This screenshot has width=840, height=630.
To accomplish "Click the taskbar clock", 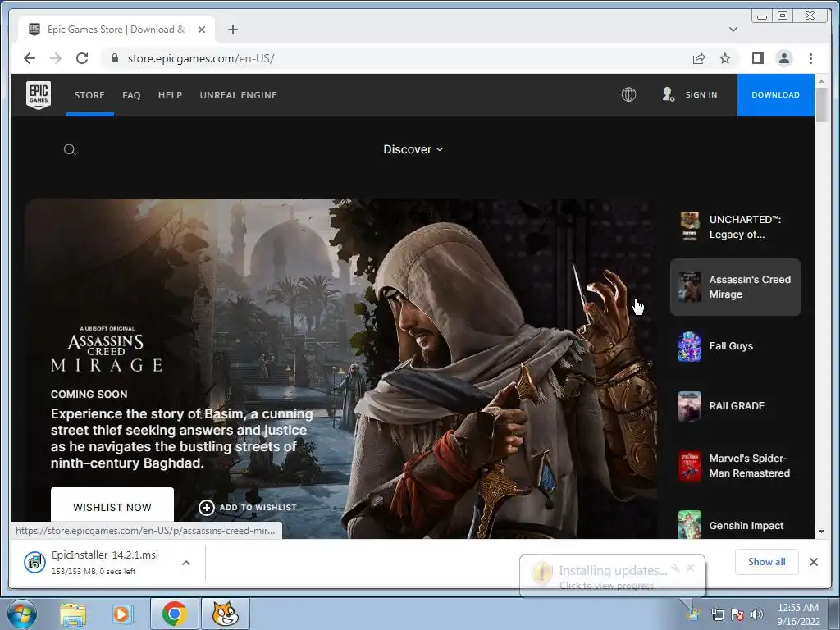I will click(x=797, y=614).
